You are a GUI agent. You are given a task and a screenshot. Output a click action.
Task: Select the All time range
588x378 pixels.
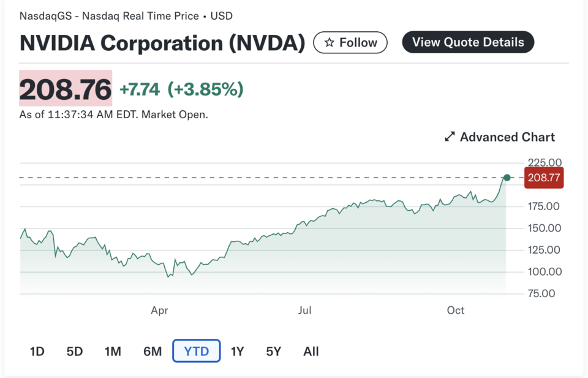(x=311, y=352)
